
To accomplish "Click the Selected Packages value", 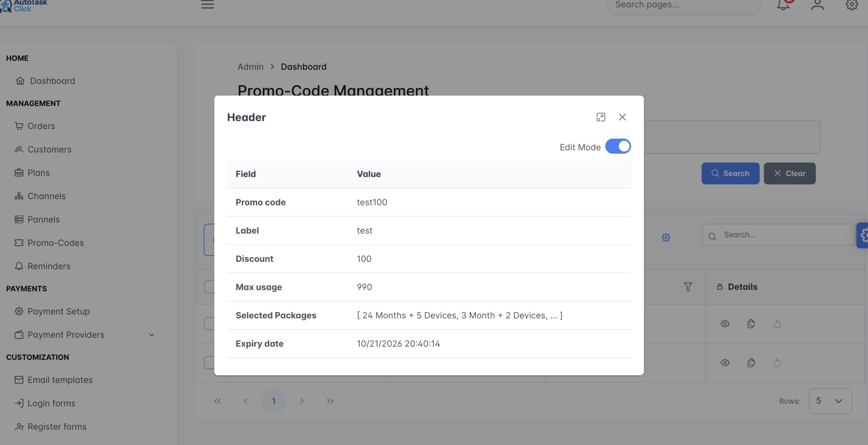I will [460, 315].
